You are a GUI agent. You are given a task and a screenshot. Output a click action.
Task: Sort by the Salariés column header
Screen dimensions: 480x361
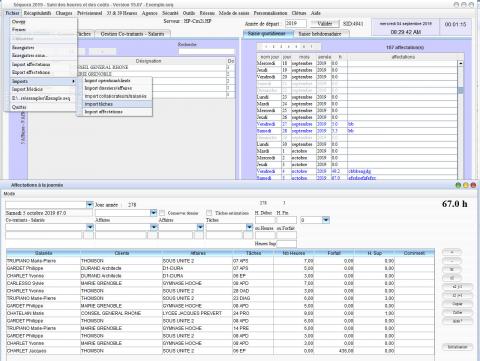pyautogui.click(x=43, y=253)
